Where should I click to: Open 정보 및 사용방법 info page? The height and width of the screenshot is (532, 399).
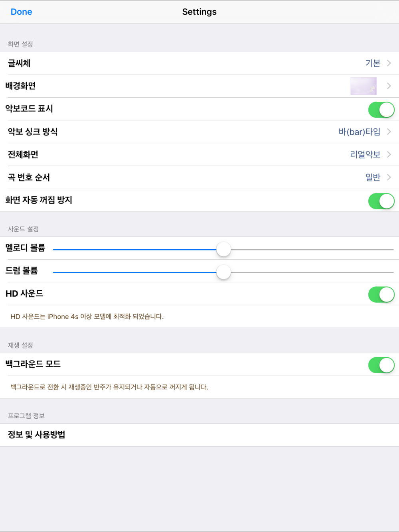tap(199, 435)
